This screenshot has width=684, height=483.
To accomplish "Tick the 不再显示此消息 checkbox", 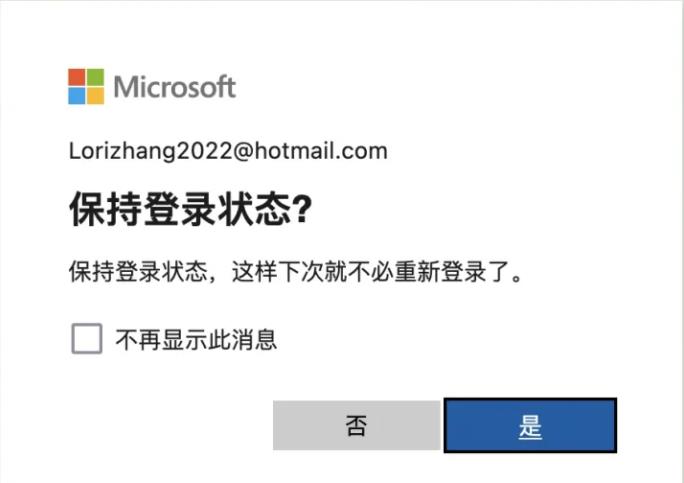I will (87, 339).
